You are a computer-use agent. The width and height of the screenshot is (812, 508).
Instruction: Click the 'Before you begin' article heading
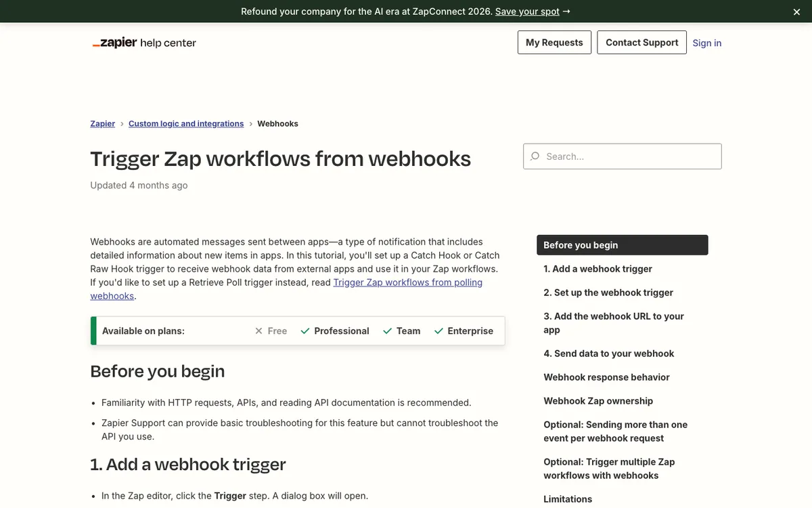pos(158,371)
